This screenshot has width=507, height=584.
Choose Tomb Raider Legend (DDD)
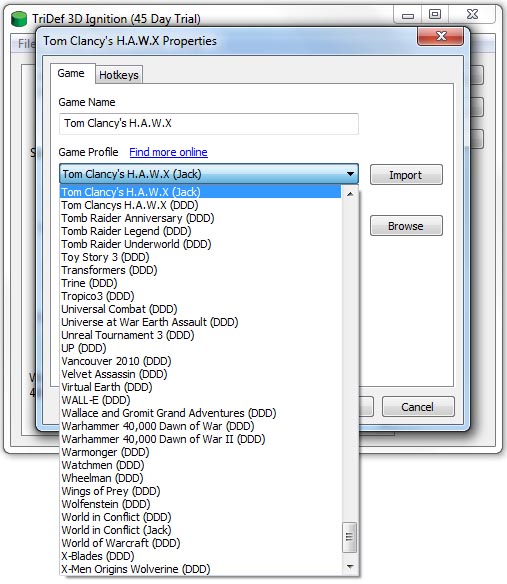(201, 231)
